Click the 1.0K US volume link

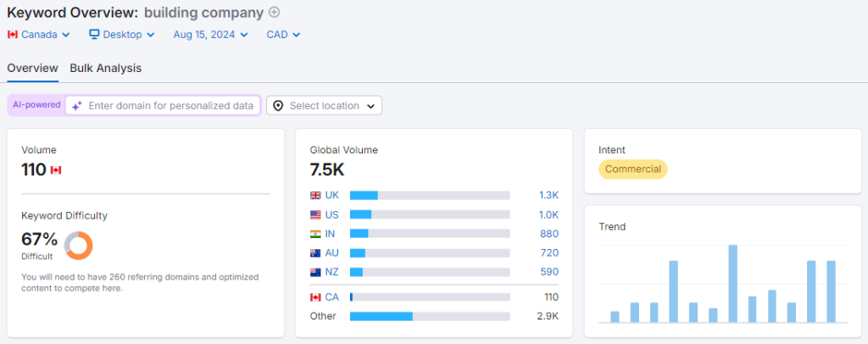[x=548, y=214]
